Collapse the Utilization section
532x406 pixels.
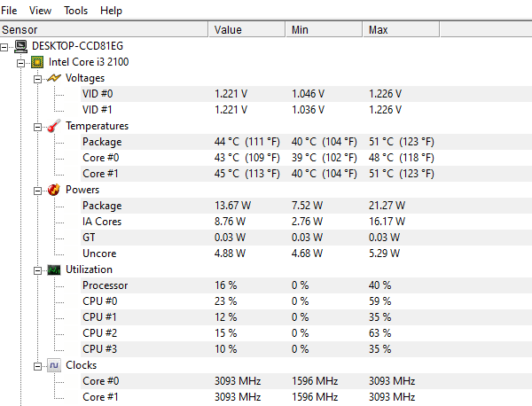pyautogui.click(x=37, y=270)
